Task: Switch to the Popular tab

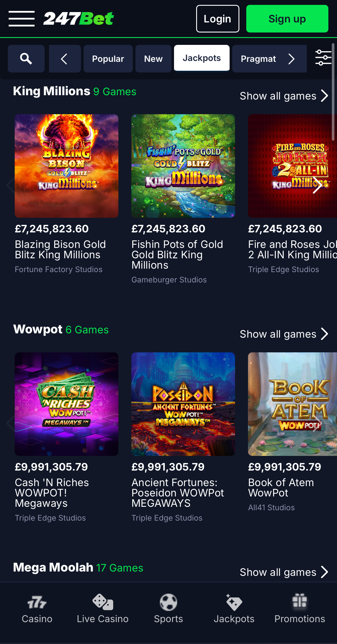Action: coord(108,59)
